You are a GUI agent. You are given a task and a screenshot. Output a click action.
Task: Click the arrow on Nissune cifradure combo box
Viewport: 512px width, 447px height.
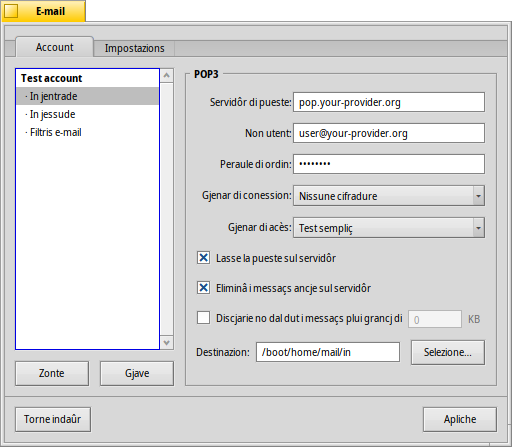point(479,196)
